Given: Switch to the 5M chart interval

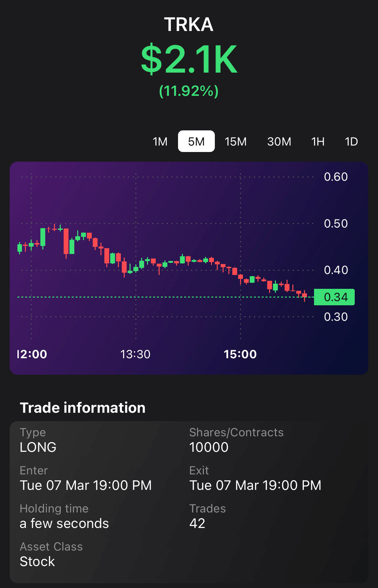Looking at the screenshot, I should [196, 141].
